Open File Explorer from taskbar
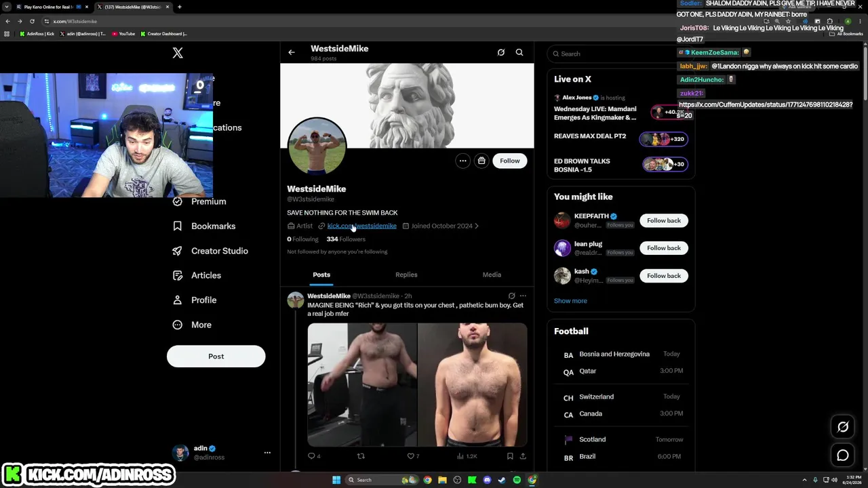The image size is (868, 488). [442, 480]
